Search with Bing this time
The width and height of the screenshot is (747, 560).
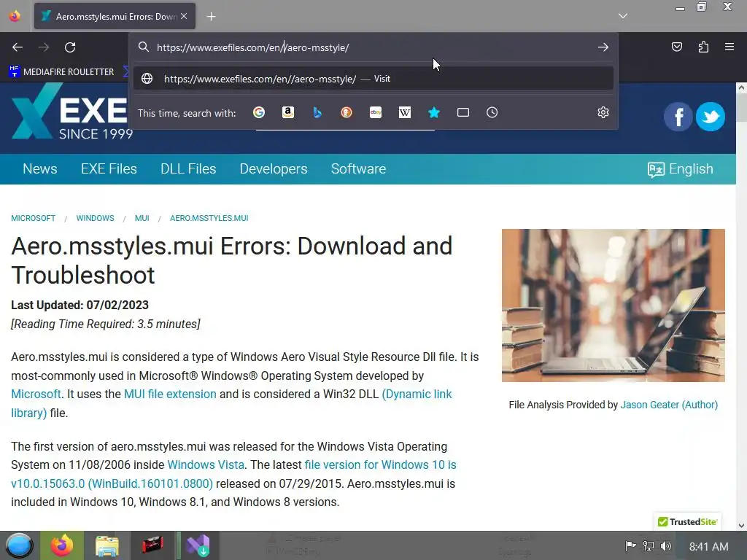[x=317, y=112]
